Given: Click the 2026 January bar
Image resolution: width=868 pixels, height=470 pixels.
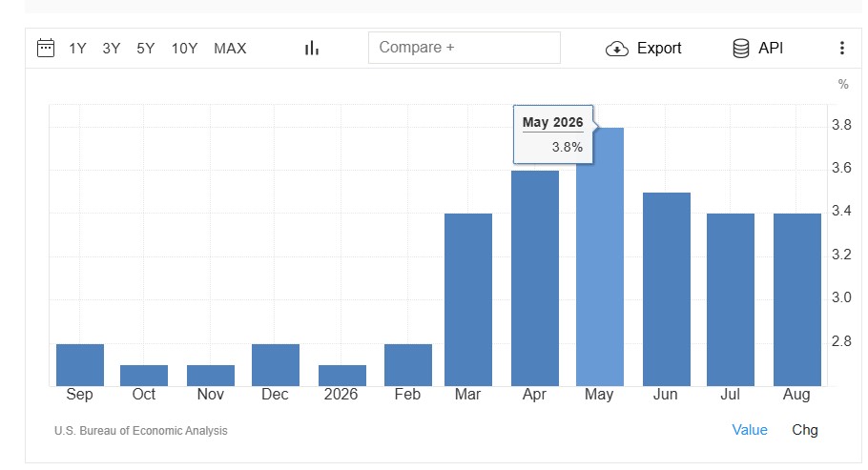Looking at the screenshot, I should click(x=342, y=376).
